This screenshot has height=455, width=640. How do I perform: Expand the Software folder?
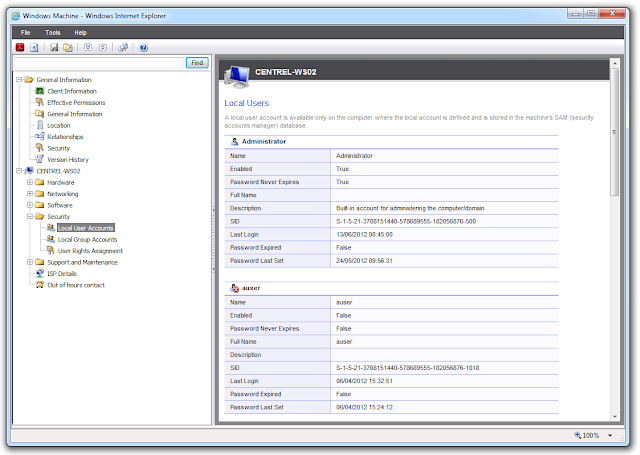coord(30,205)
